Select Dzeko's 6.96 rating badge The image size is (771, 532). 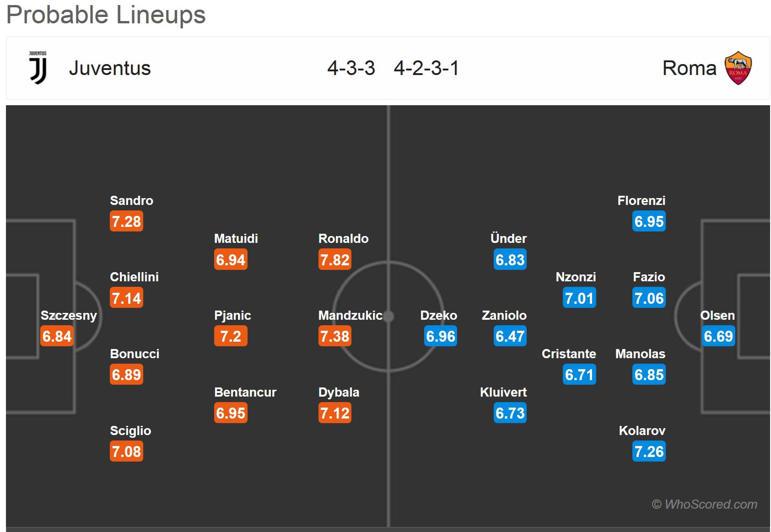(x=441, y=336)
